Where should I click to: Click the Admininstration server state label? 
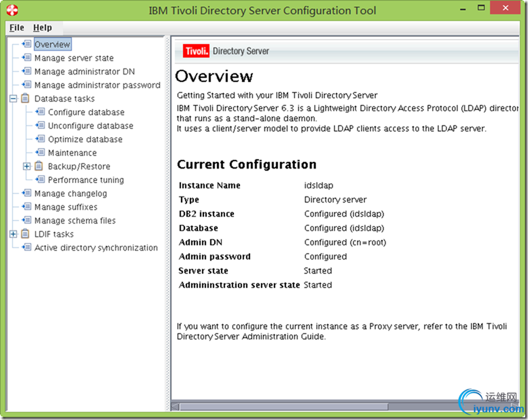239,285
